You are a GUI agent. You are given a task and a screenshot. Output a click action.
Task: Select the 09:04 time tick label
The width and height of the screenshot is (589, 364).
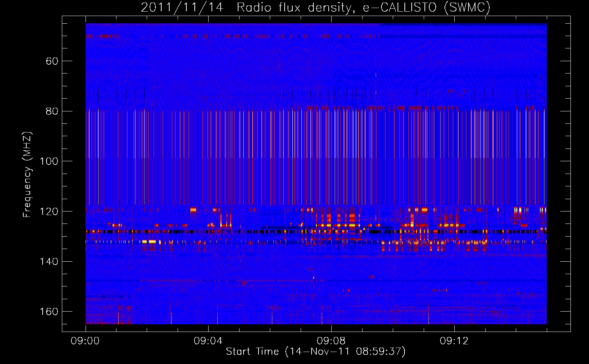point(208,341)
